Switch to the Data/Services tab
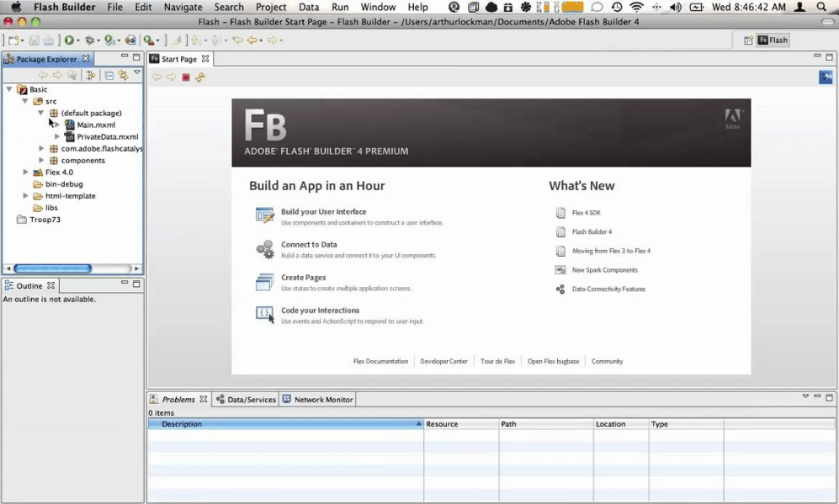 coord(246,399)
